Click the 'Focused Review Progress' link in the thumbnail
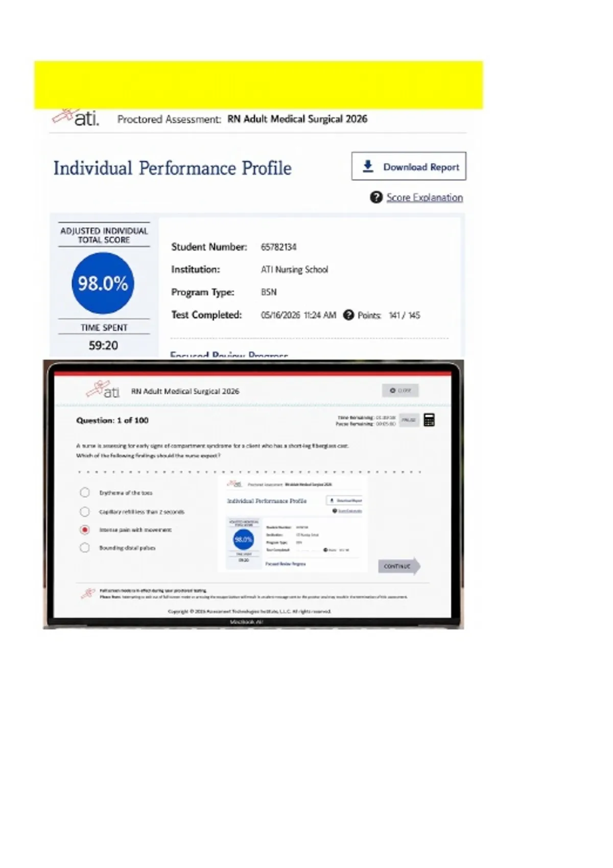This screenshot has height=868, width=613. tap(286, 564)
